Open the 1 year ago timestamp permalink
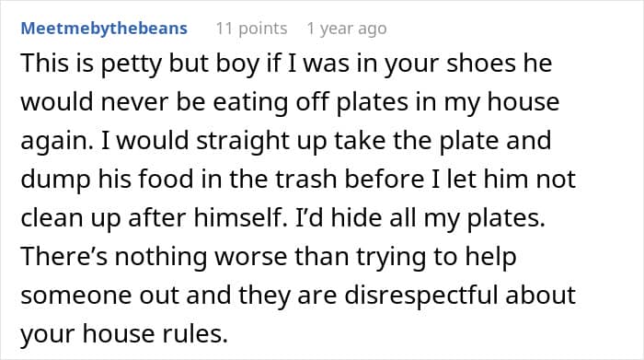Viewport: 644px width, 360px height. [x=347, y=29]
